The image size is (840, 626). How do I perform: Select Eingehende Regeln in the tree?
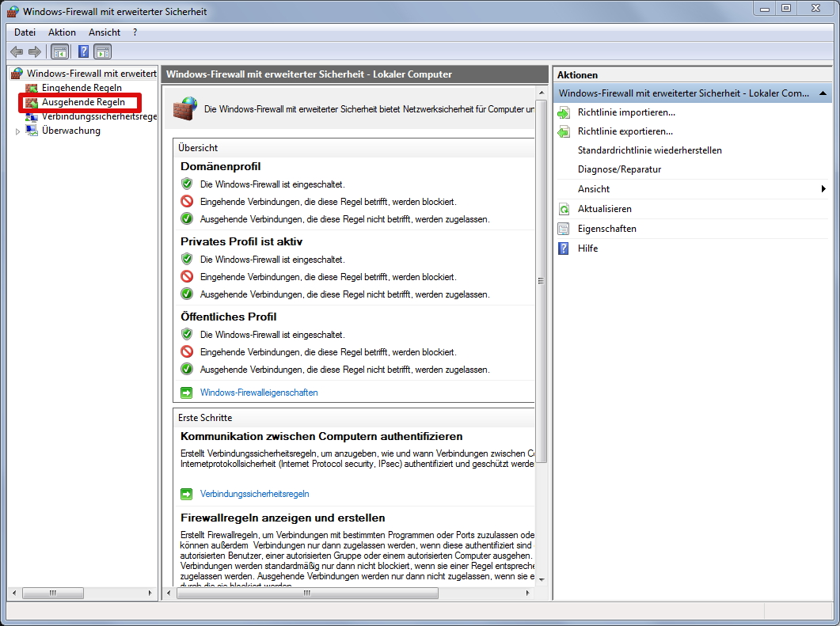pos(82,88)
